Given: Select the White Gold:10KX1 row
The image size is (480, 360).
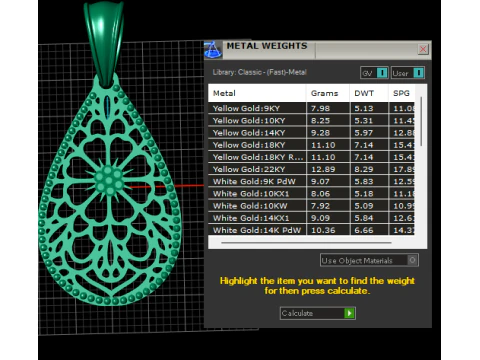Looking at the screenshot, I should [x=311, y=193].
